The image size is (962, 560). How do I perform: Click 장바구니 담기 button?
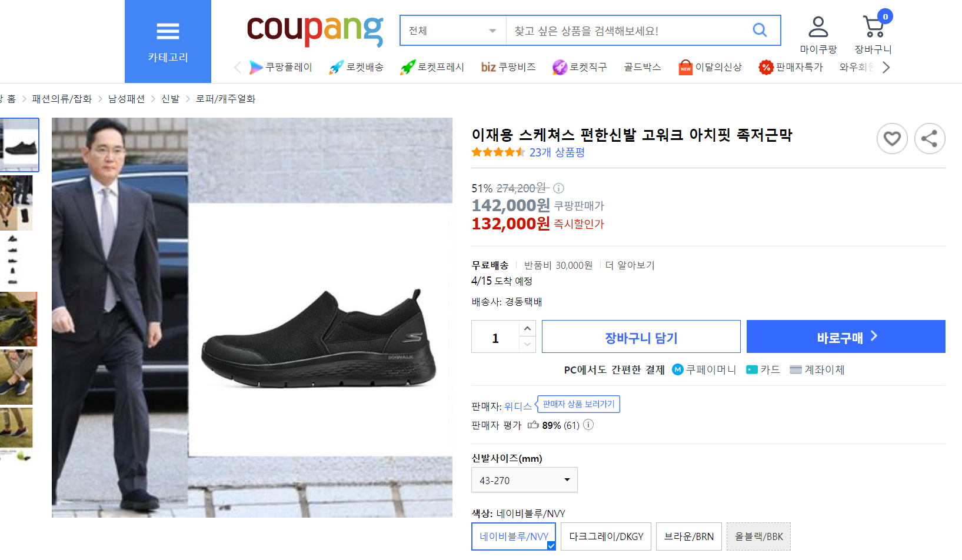[641, 336]
